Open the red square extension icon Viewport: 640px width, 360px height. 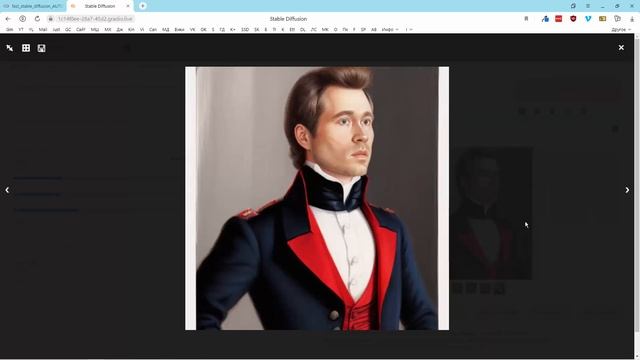click(559, 19)
